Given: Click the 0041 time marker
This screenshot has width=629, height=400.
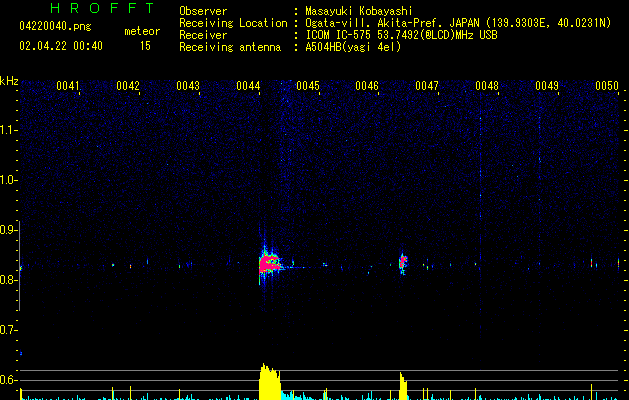Looking at the screenshot, I should pos(68,86).
